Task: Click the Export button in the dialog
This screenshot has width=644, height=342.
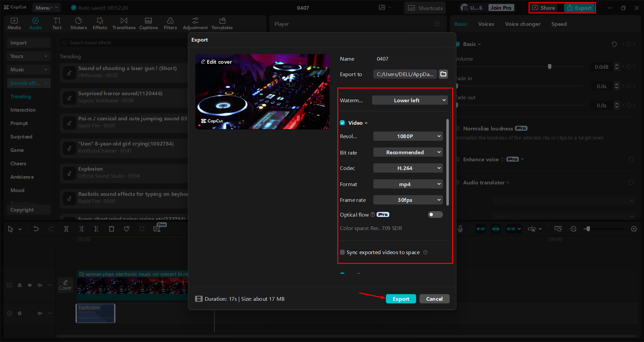Action: [401, 298]
